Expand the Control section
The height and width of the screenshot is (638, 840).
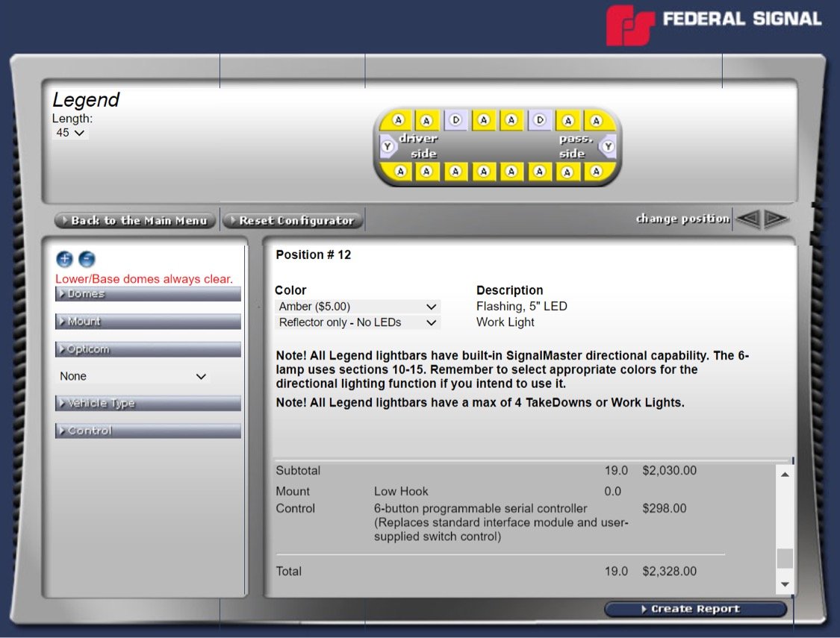point(148,431)
